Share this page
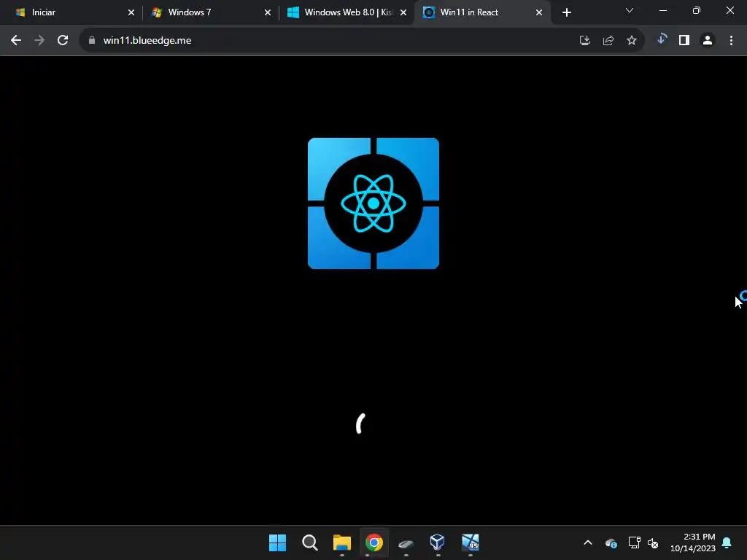Viewport: 747px width, 560px height. click(608, 41)
